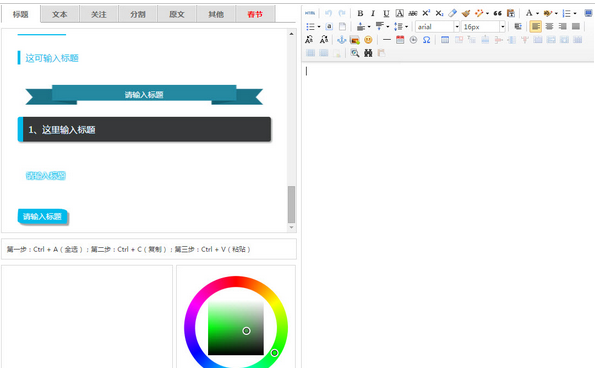
Task: Insert a special character with the omega icon
Action: [x=427, y=40]
